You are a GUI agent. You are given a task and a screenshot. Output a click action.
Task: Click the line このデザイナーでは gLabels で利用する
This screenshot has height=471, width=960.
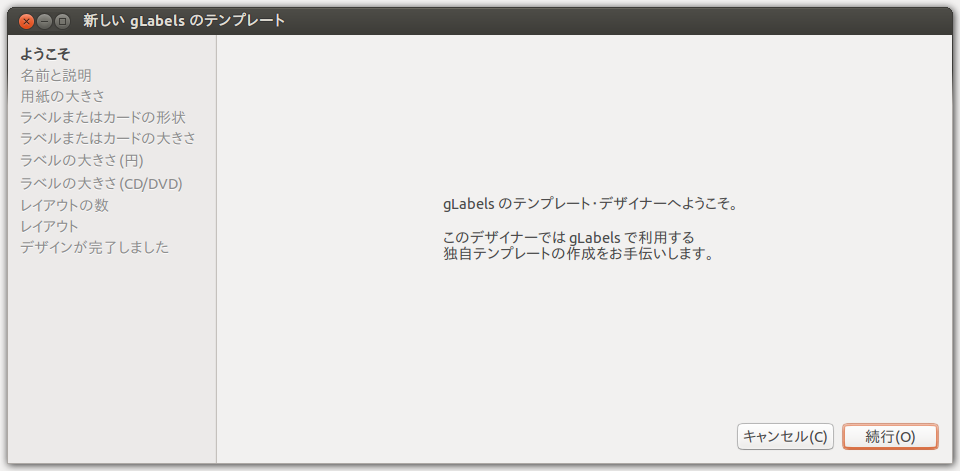pyautogui.click(x=569, y=238)
